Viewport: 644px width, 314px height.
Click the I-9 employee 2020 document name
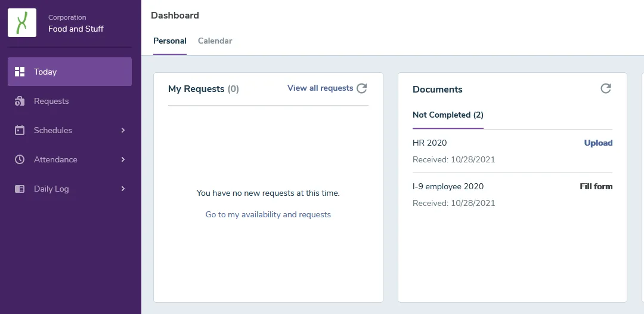coord(448,187)
